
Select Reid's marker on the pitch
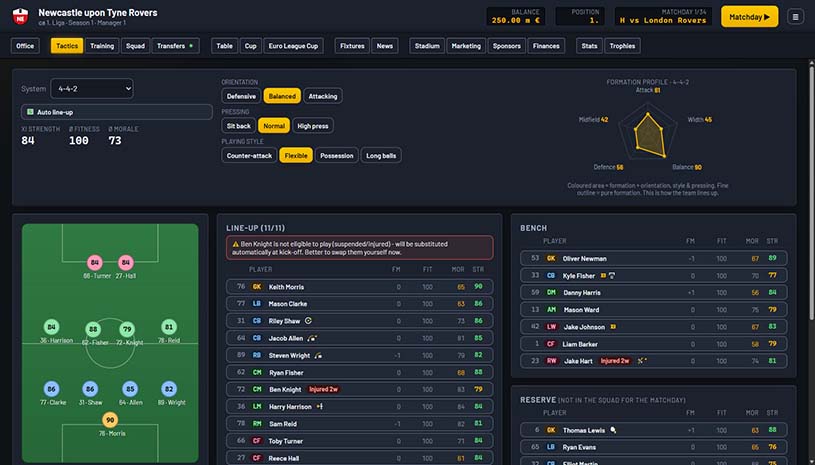click(168, 327)
